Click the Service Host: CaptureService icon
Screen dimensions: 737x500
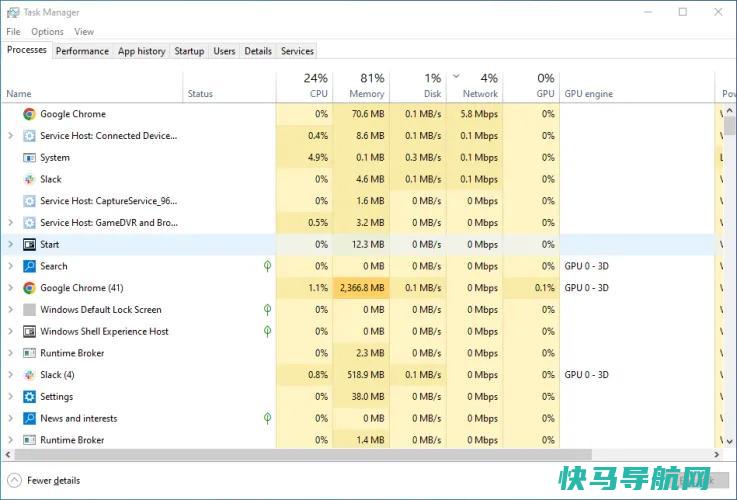pyautogui.click(x=29, y=201)
